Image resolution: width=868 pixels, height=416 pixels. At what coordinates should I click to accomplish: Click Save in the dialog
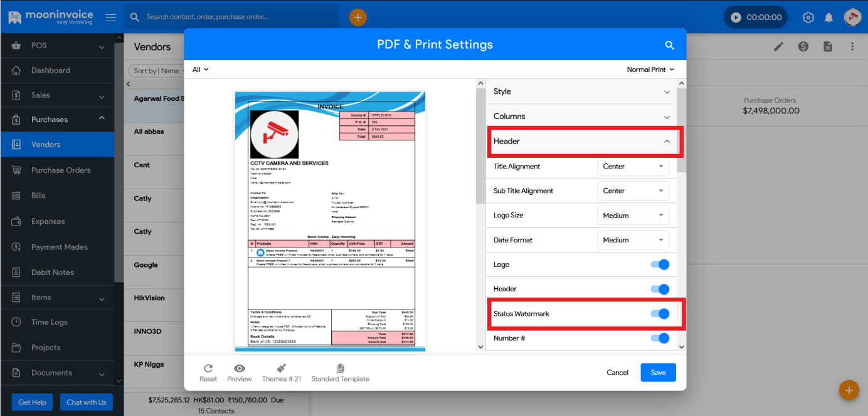658,372
